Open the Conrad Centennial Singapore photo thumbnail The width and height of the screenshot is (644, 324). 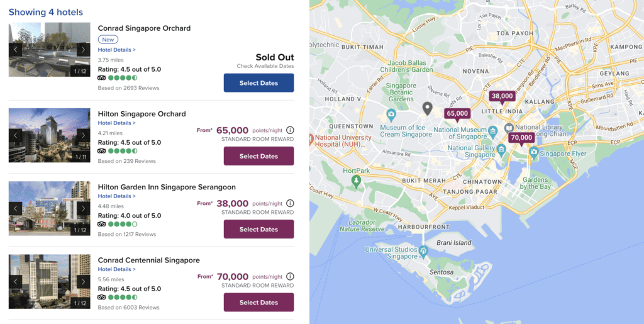tap(49, 281)
